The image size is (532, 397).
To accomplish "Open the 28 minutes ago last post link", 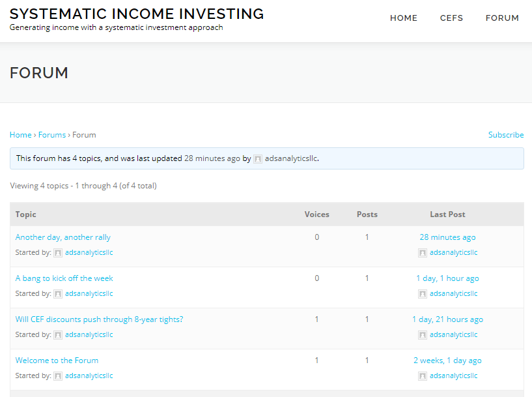I will click(447, 237).
